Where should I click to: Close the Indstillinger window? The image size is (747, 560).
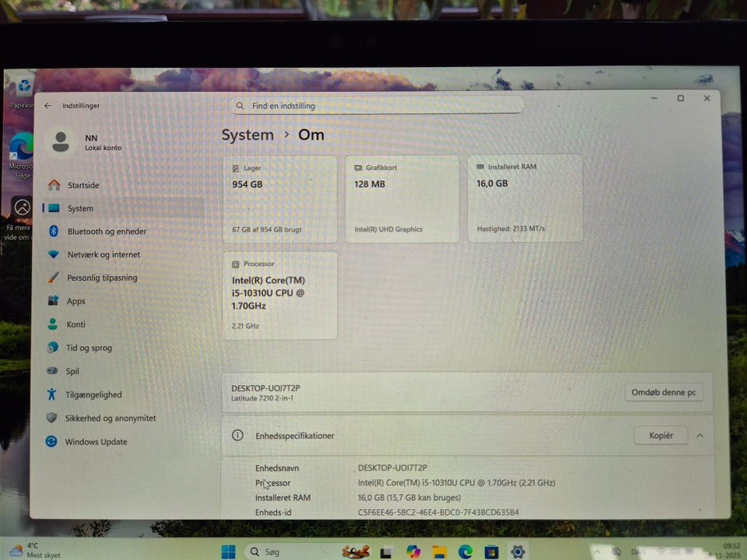pos(707,98)
